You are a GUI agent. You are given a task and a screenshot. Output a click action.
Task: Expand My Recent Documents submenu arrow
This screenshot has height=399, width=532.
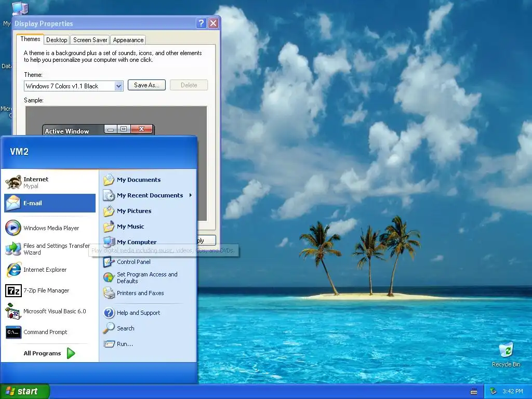point(191,195)
